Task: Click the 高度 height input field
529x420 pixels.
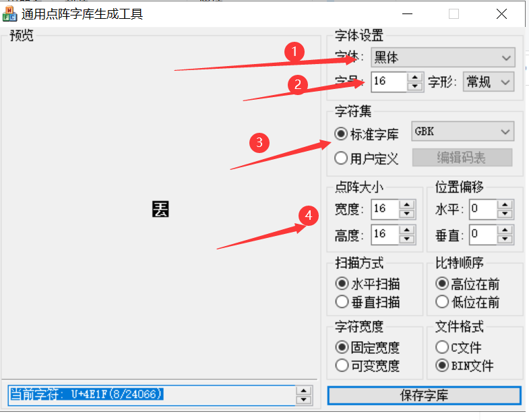Action: tap(385, 235)
